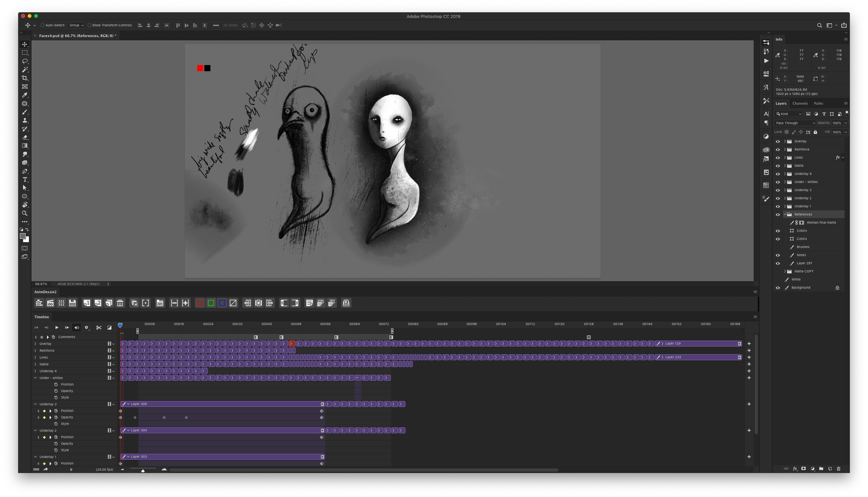Open the Auto-Select Group dropdown
Screen dimensions: 868x497
tap(76, 25)
